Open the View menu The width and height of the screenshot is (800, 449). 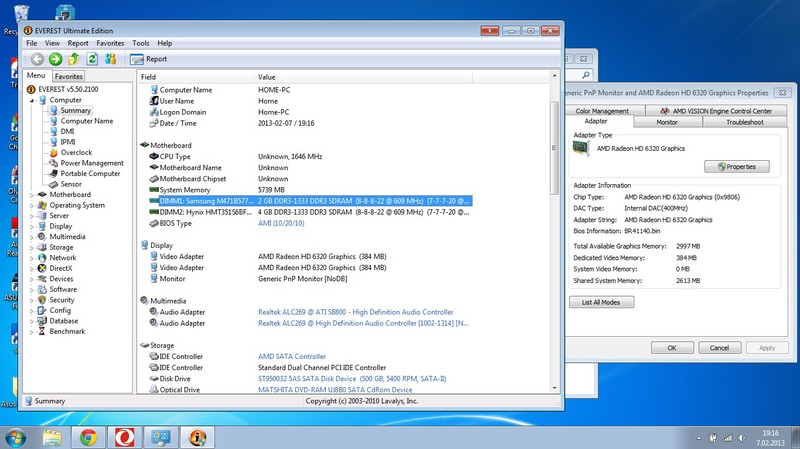coord(52,43)
